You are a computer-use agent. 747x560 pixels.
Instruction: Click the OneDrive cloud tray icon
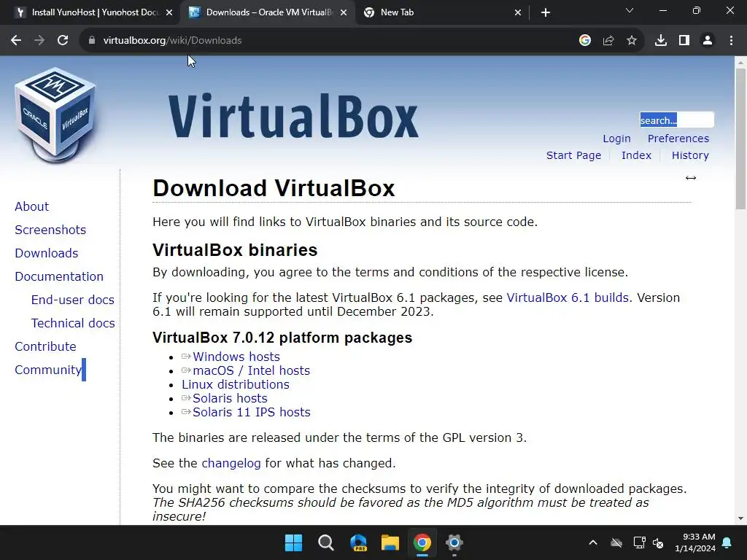tap(616, 542)
